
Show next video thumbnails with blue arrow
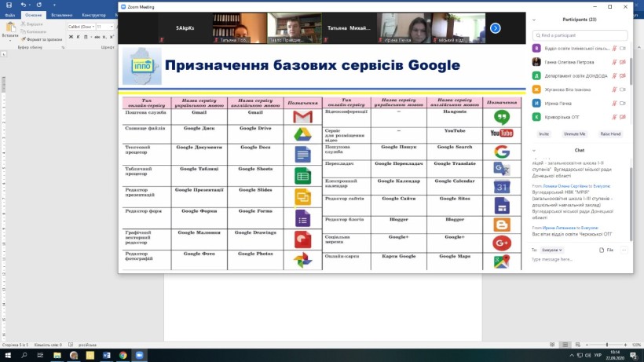(x=496, y=28)
